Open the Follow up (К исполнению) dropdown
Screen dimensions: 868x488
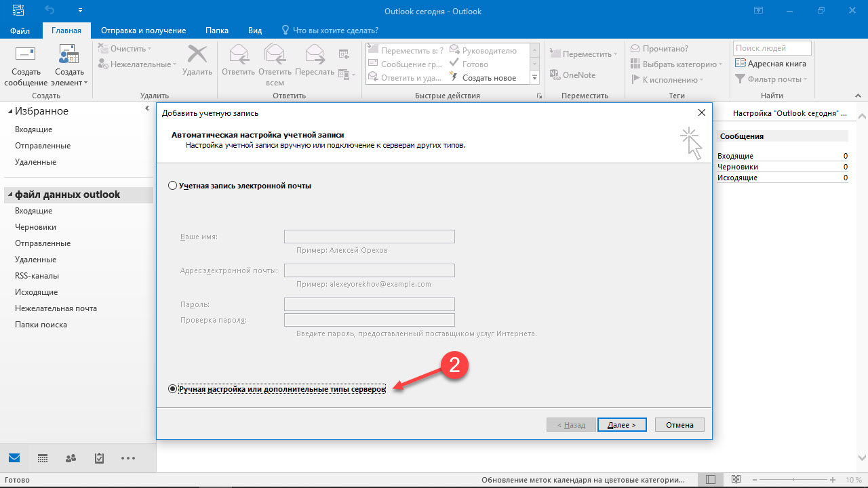click(x=667, y=80)
